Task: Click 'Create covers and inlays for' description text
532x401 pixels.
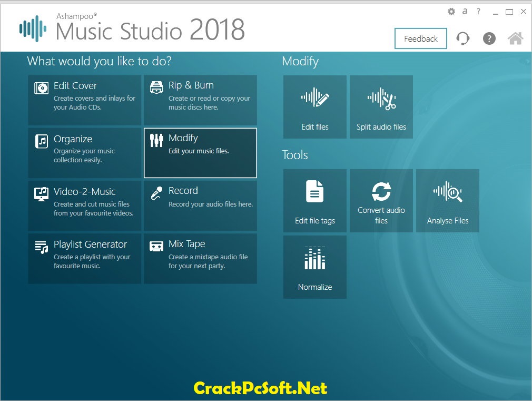Action: (x=94, y=99)
